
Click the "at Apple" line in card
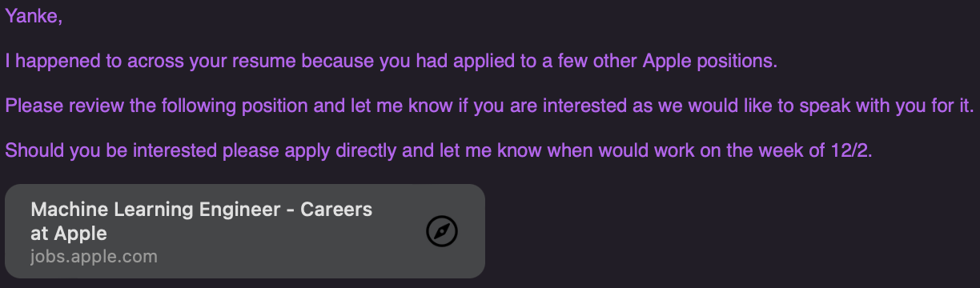tap(69, 234)
